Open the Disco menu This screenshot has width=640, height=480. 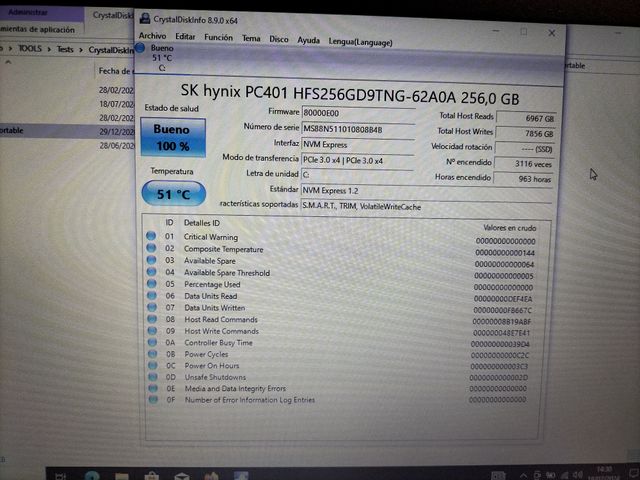coord(279,39)
